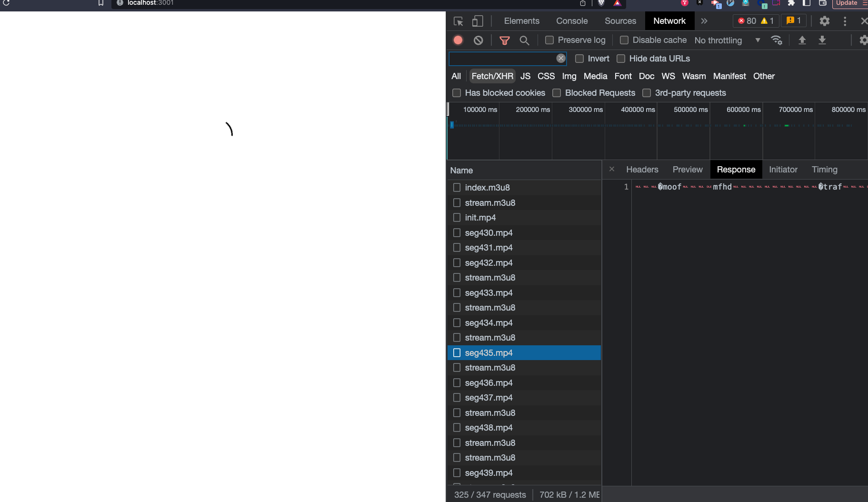Viewport: 868px width, 502px height.
Task: Open the DevTools more options menu
Action: tap(845, 21)
